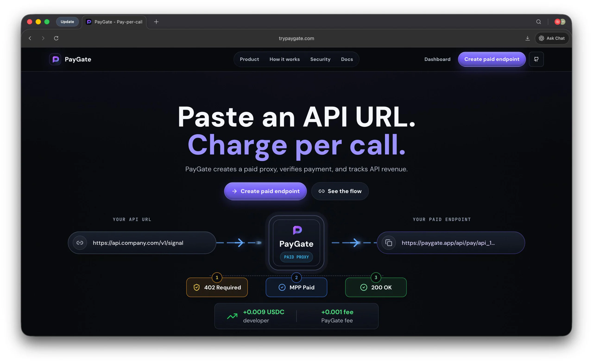Click the 'developer' label
593x364 pixels.
point(256,320)
